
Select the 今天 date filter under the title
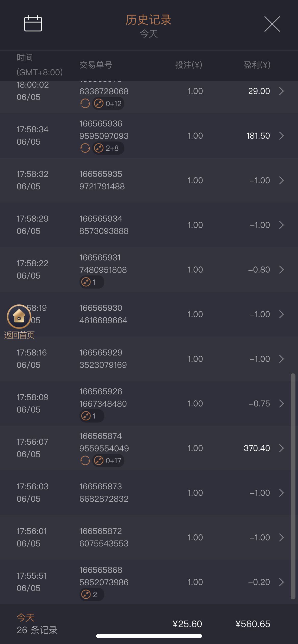point(149,34)
